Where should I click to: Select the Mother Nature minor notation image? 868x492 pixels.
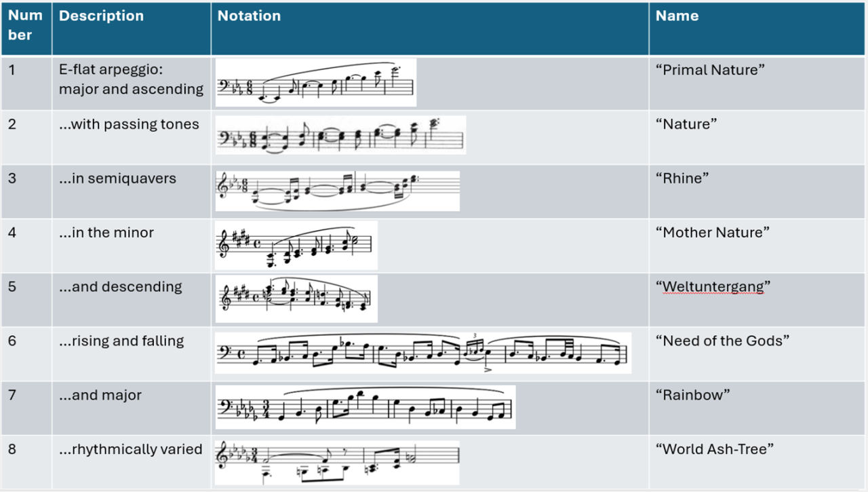[296, 245]
